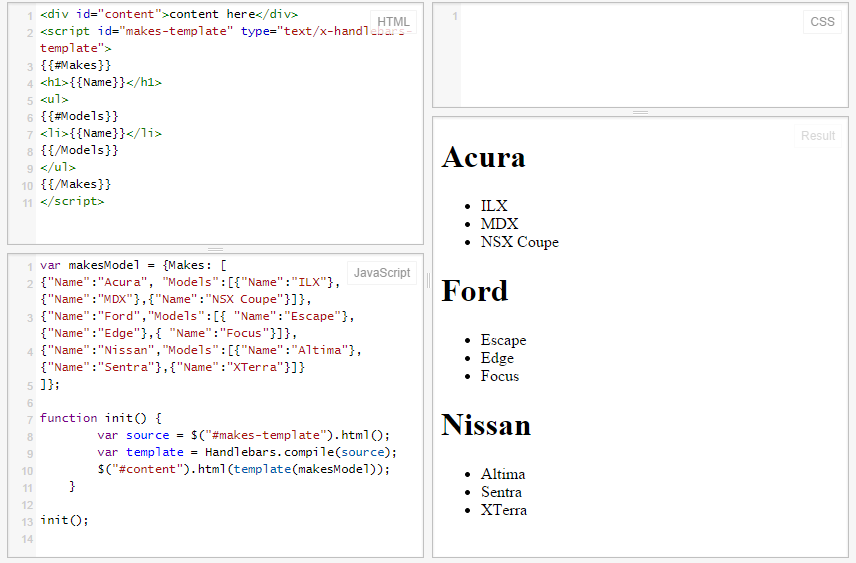Click the 'function init() {' line
856x563 pixels.
101,418
